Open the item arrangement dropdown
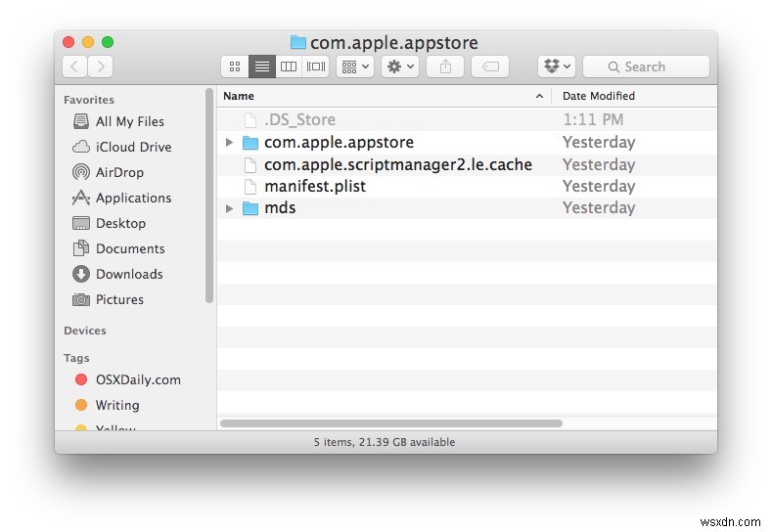772x532 pixels. (355, 66)
